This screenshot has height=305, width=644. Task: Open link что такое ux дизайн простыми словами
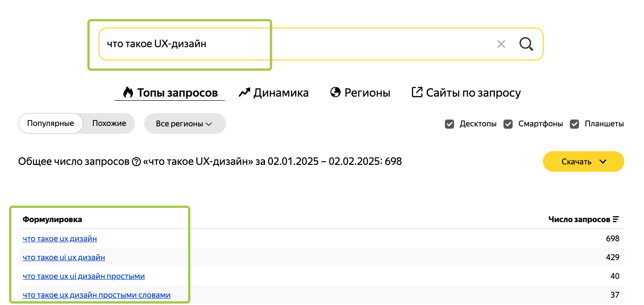coord(97,295)
